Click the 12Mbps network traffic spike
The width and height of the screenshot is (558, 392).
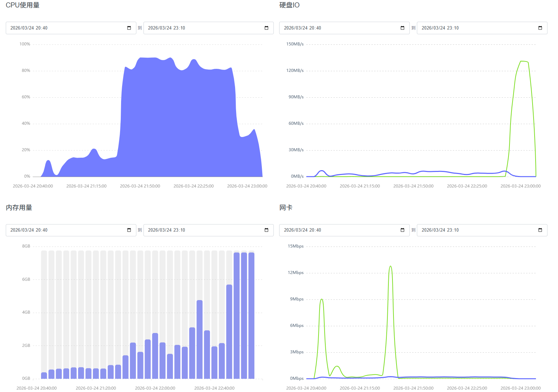point(390,267)
